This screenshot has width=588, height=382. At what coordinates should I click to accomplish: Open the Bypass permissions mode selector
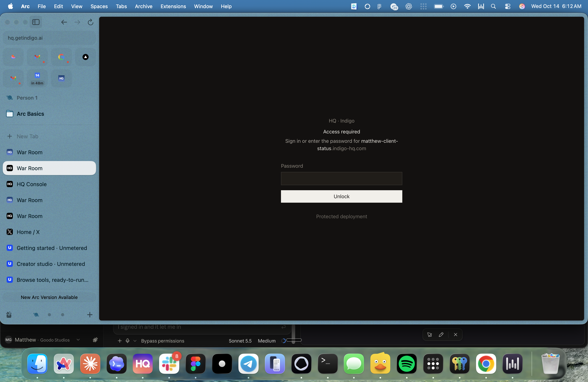pos(163,341)
